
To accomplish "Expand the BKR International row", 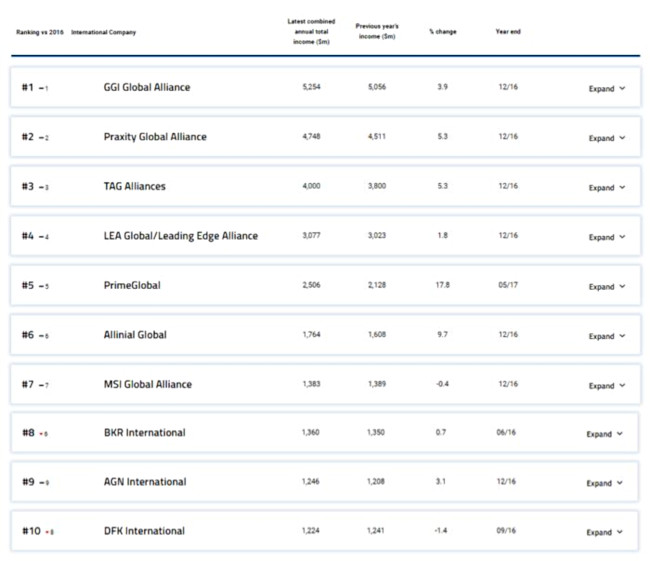I will pyautogui.click(x=604, y=434).
